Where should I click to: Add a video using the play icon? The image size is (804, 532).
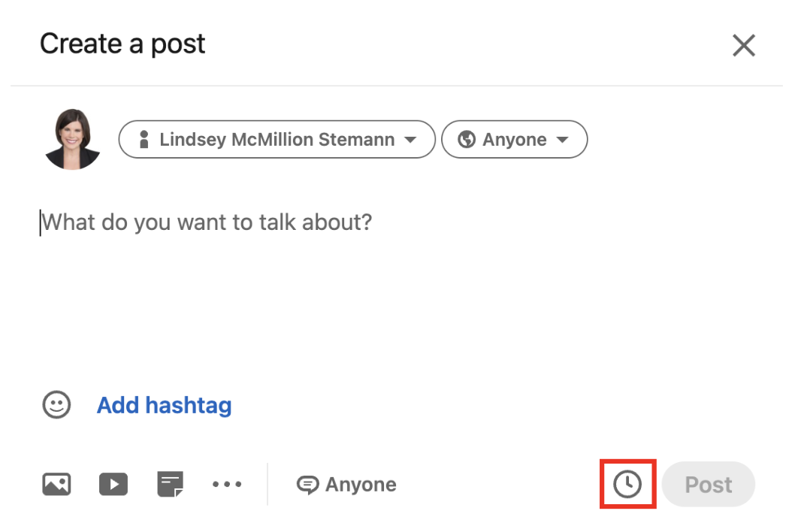pos(113,485)
